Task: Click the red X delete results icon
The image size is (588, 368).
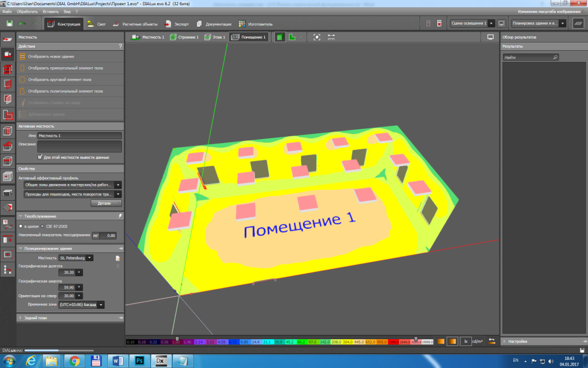Action: (x=439, y=24)
